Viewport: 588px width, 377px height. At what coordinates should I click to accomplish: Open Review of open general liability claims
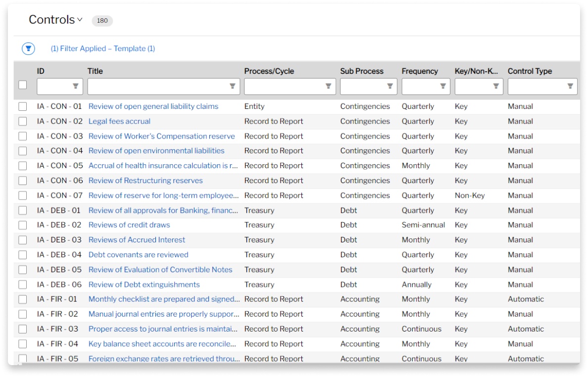[153, 106]
